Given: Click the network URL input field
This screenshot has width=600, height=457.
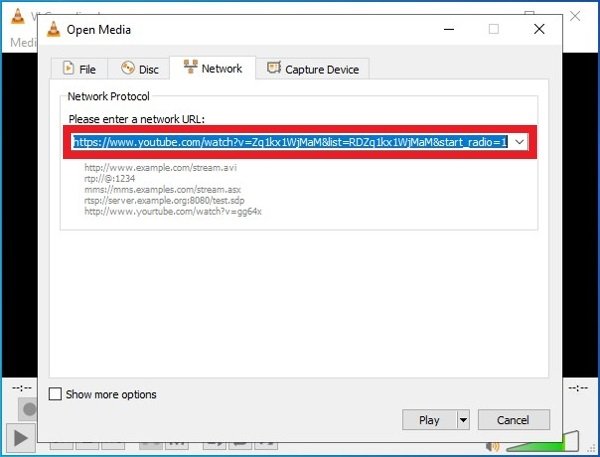Looking at the screenshot, I should click(290, 142).
